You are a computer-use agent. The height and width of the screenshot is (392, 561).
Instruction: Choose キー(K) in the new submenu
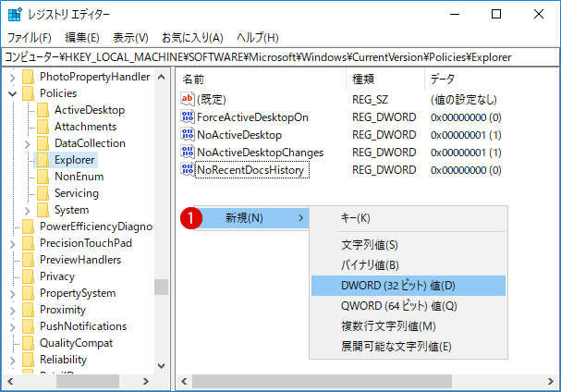pyautogui.click(x=409, y=218)
